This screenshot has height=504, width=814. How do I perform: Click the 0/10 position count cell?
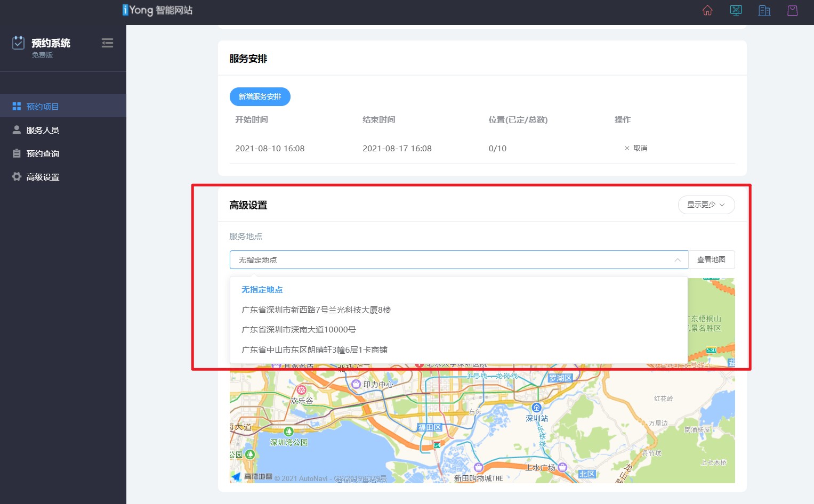[497, 149]
